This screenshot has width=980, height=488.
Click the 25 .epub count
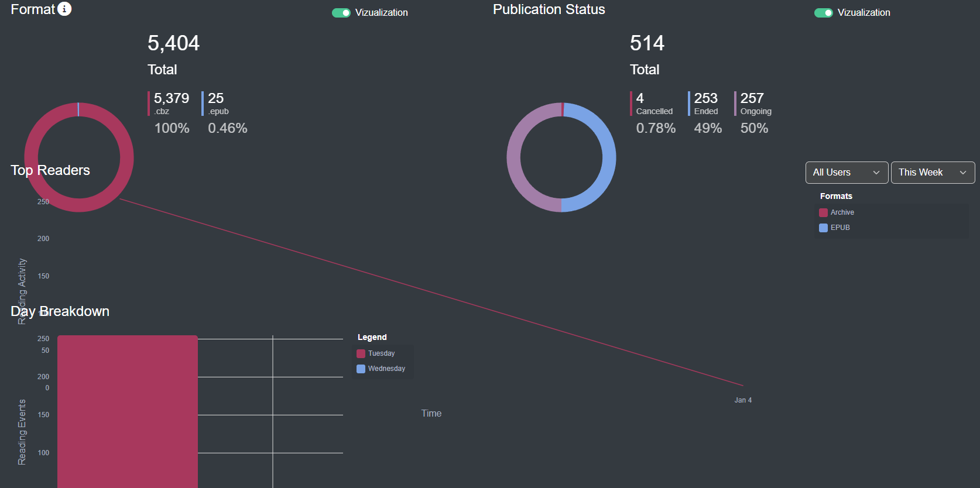216,98
